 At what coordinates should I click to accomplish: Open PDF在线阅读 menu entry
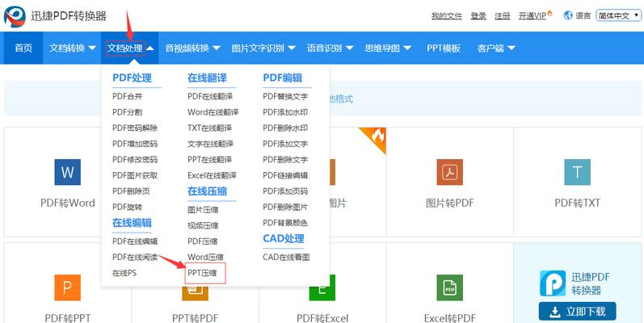point(135,258)
